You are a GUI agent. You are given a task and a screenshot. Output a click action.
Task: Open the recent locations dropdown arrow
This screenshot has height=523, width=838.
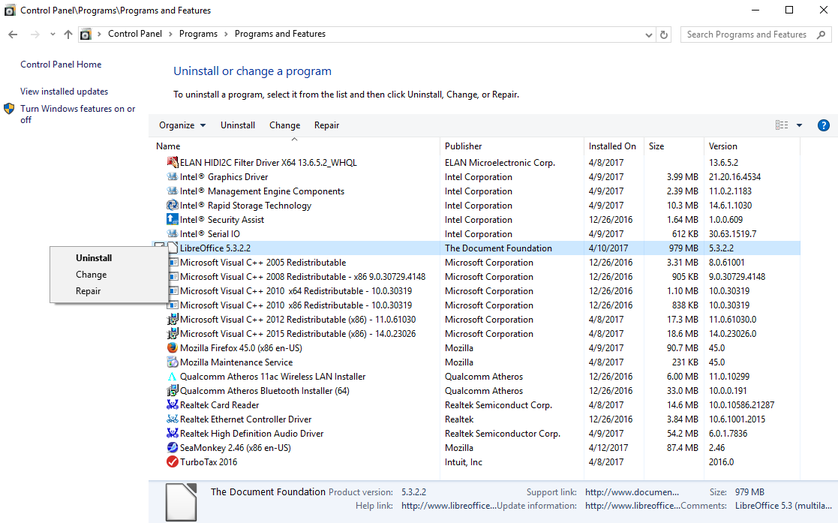(52, 34)
